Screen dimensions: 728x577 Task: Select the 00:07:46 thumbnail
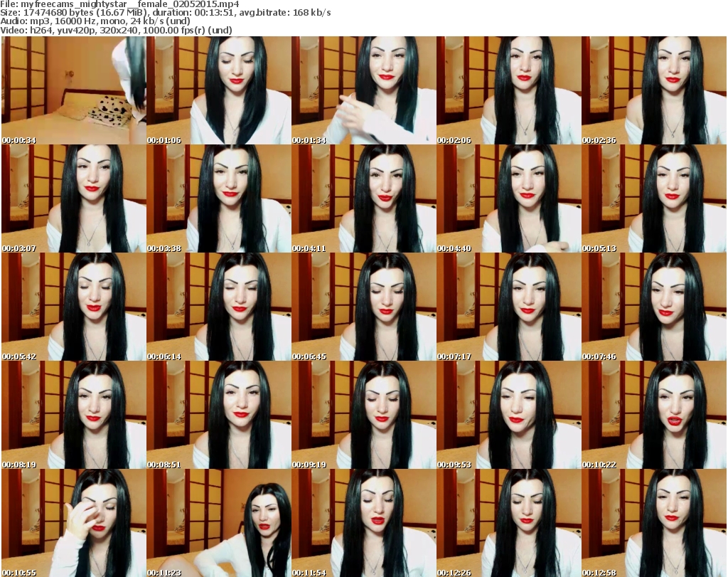tap(654, 307)
